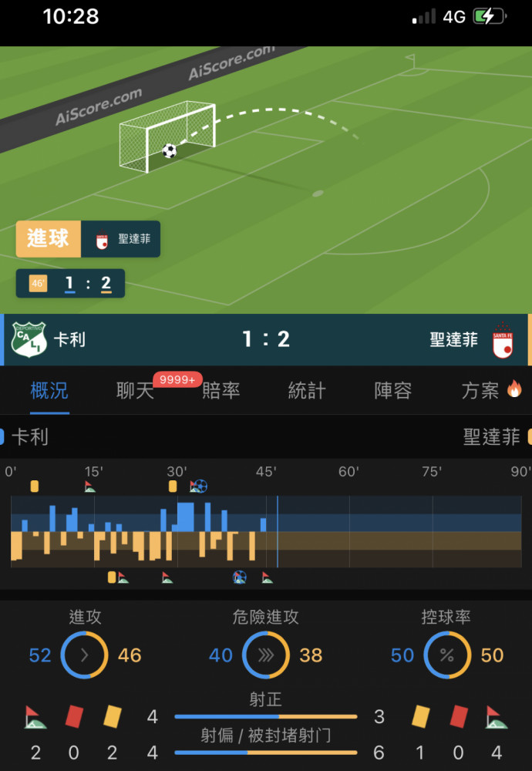Tap the Santa Fe team crest in score bar
This screenshot has width=532, height=771.
[x=503, y=340]
